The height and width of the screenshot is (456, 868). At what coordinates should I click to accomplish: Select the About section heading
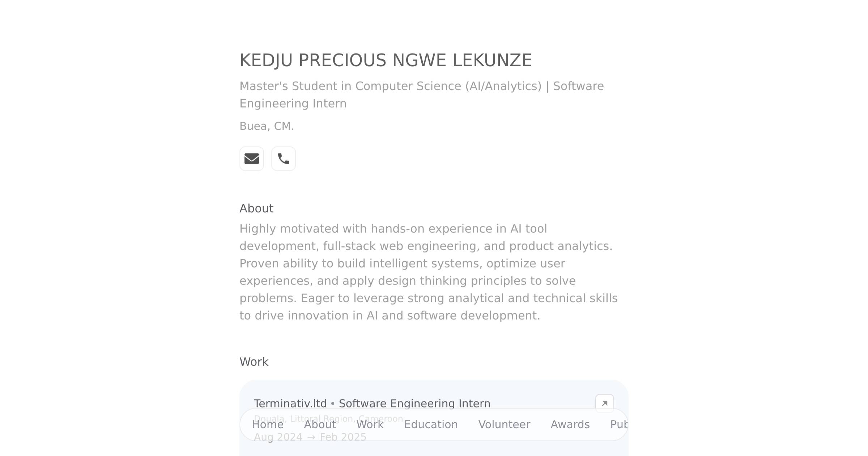256,208
